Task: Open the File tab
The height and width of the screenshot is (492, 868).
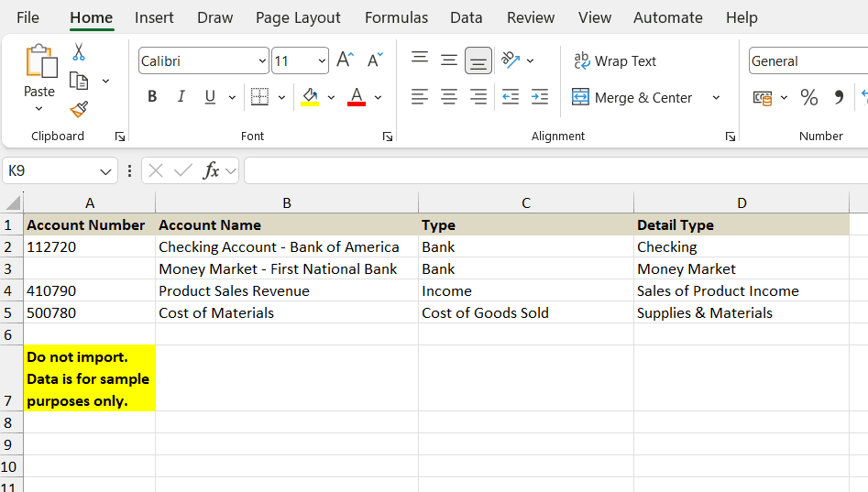Action: click(27, 17)
